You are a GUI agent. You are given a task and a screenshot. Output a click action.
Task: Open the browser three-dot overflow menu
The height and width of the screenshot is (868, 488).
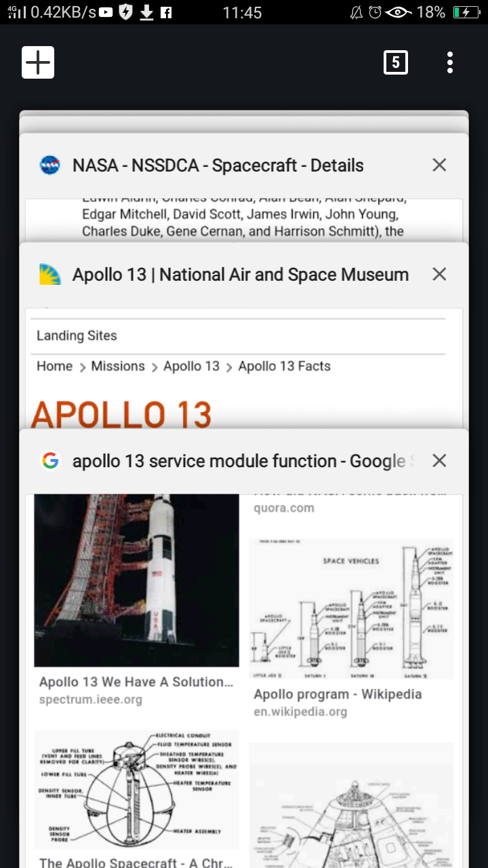coord(449,62)
